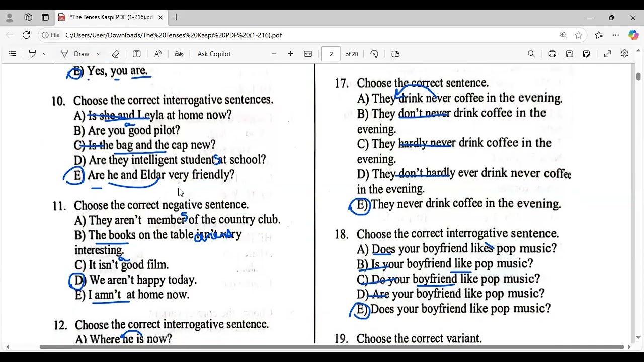Click the horizontal scrollbar thumb

coord(332,347)
